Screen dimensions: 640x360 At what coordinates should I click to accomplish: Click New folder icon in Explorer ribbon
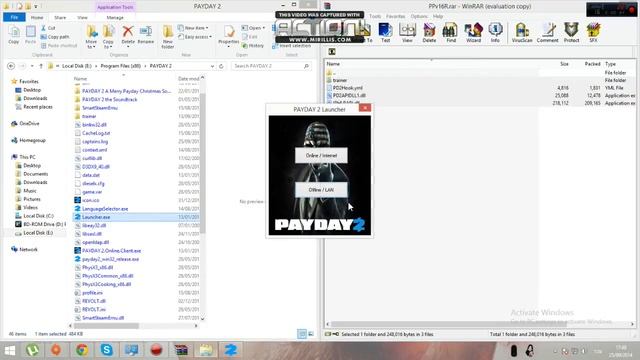click(168, 37)
